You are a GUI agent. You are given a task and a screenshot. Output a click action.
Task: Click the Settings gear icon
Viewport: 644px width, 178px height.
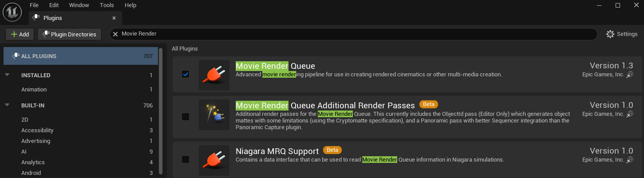click(610, 34)
